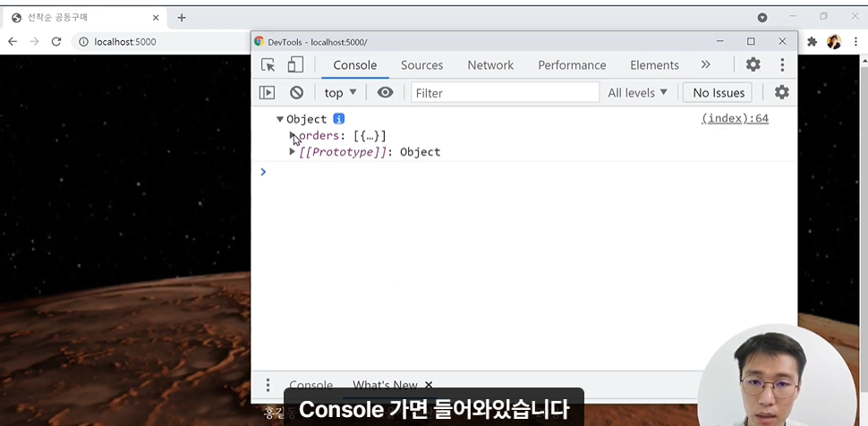The image size is (868, 426).
Task: Click browser forward arrow
Action: click(34, 41)
